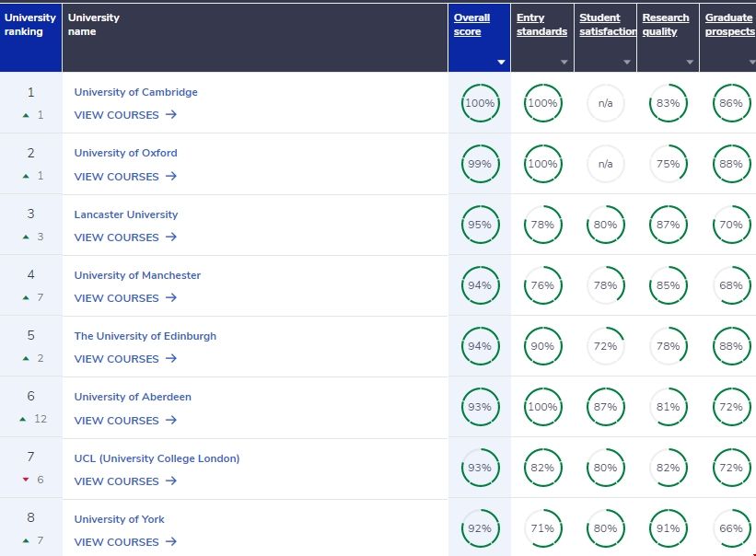This screenshot has width=756, height=556.
Task: Click Cambridge's 100% overall score circle
Action: (480, 103)
